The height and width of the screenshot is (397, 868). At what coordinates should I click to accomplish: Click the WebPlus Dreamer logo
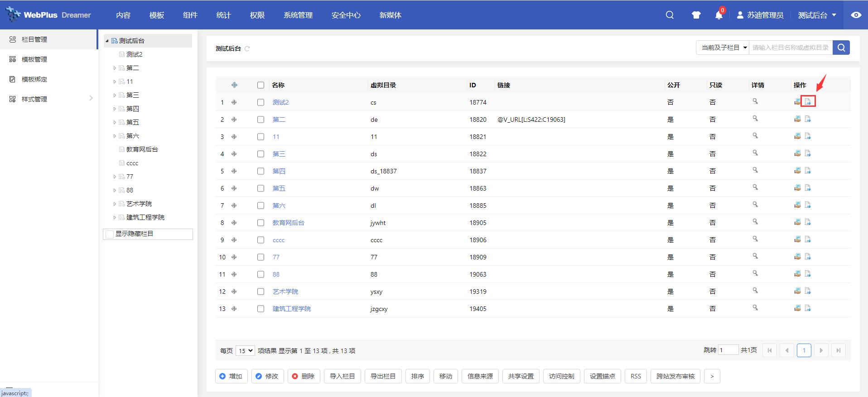coord(48,15)
